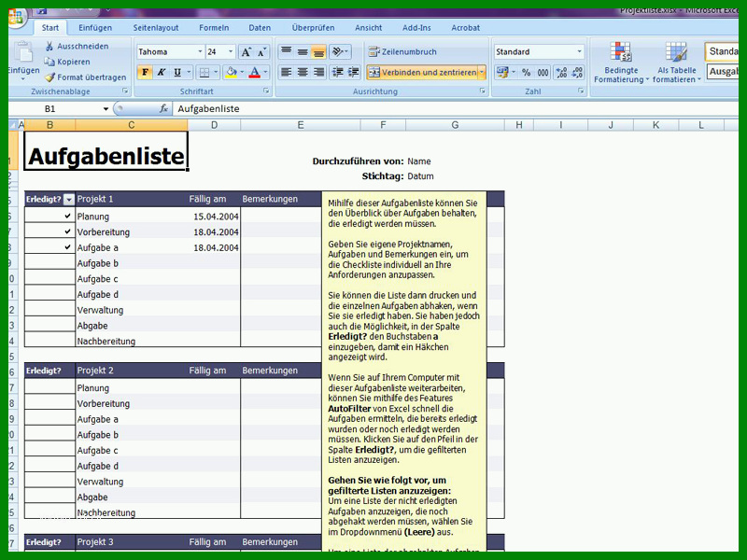Add a decimal place

(x=561, y=73)
